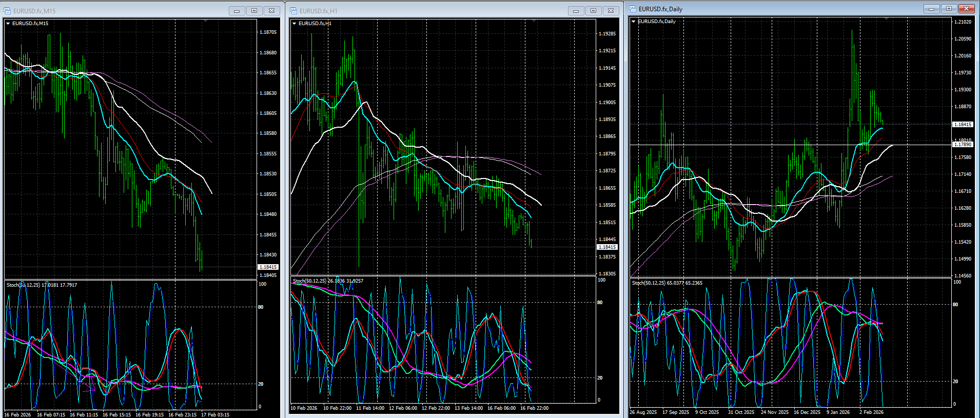Close the EURUSD.fx,M15 chart window
980x418 pixels.
tap(271, 11)
